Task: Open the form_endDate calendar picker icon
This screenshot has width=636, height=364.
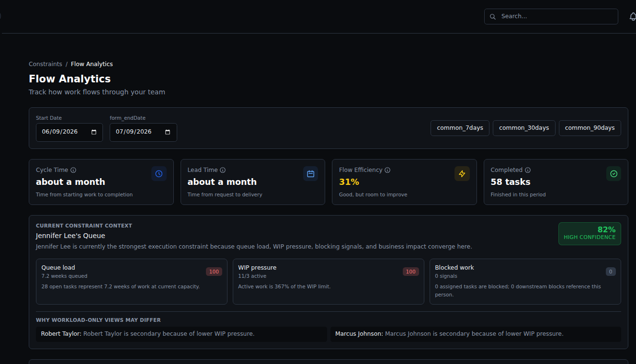Action: (168, 132)
